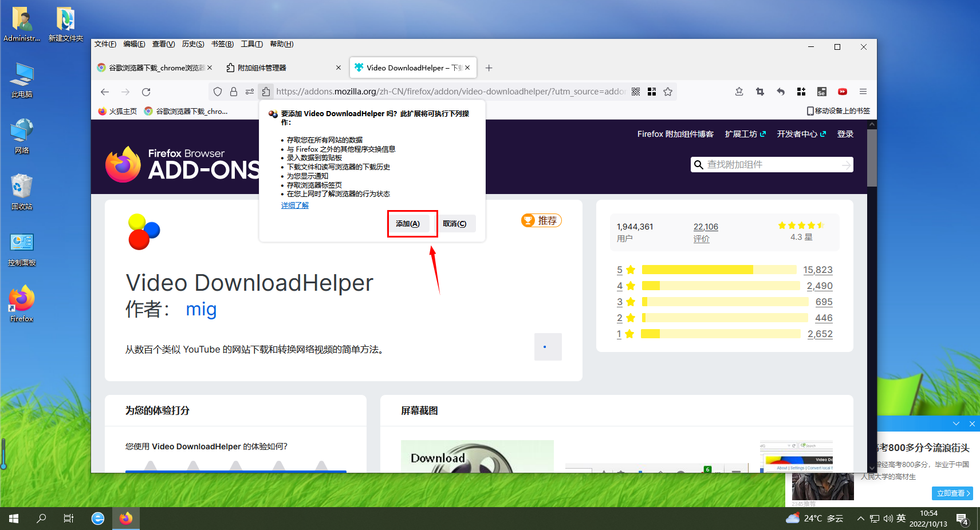
Task: Click the extension puzzle icon in the address bar
Action: [266, 92]
